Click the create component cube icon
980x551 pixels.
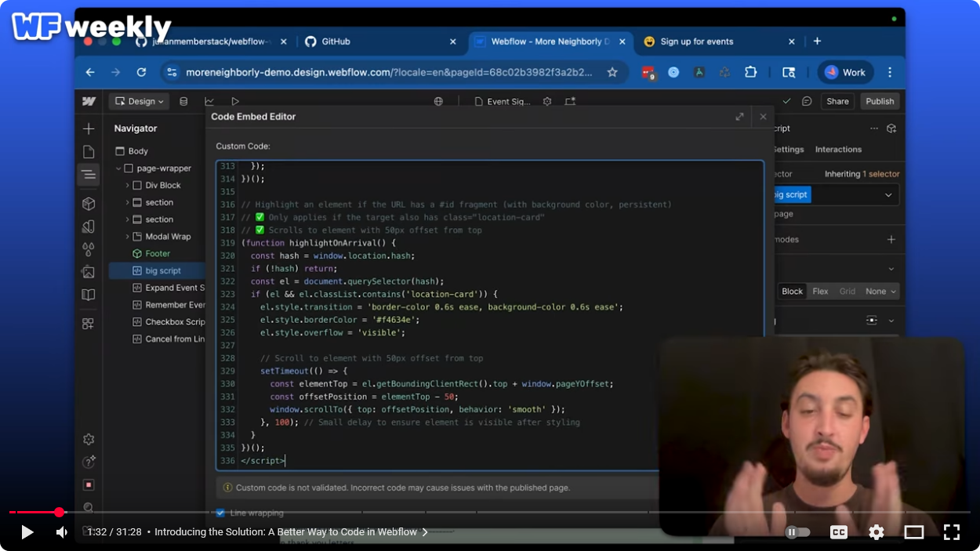click(891, 129)
